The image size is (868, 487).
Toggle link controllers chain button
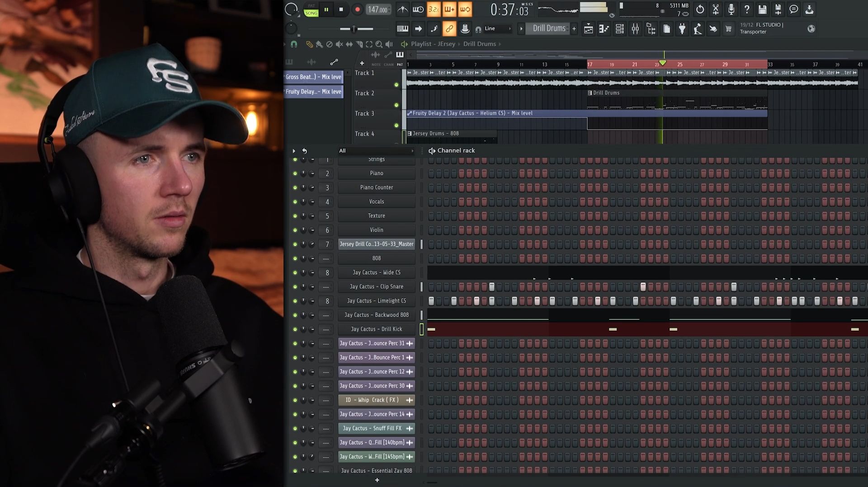tap(449, 29)
